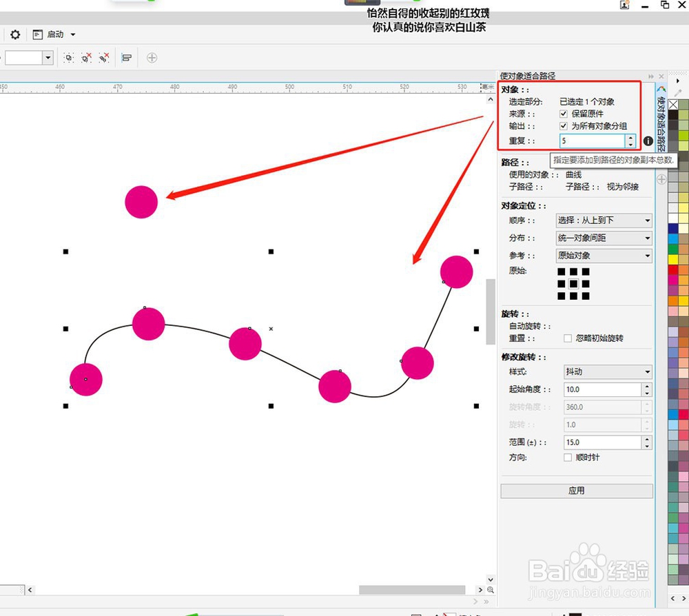Screen dimensions: 689x616
Task: Select the bottom-left origin point in 原始 grid
Action: tap(561, 296)
